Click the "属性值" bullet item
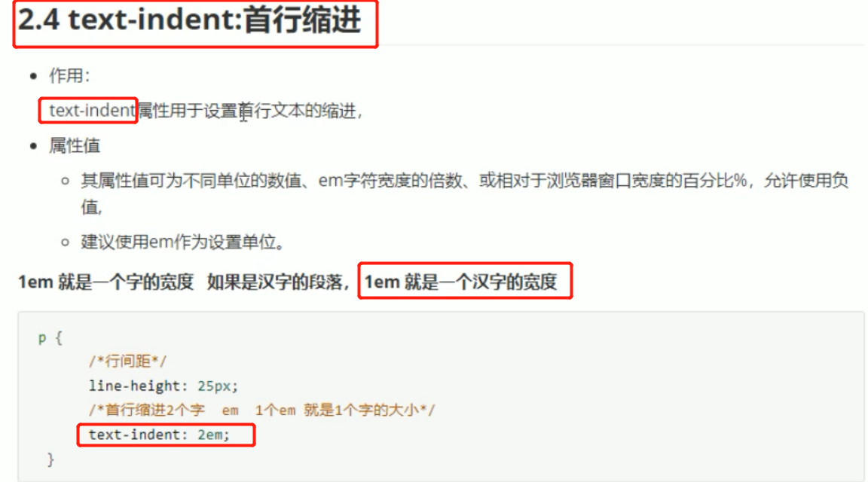This screenshot has width=868, height=482. (74, 145)
